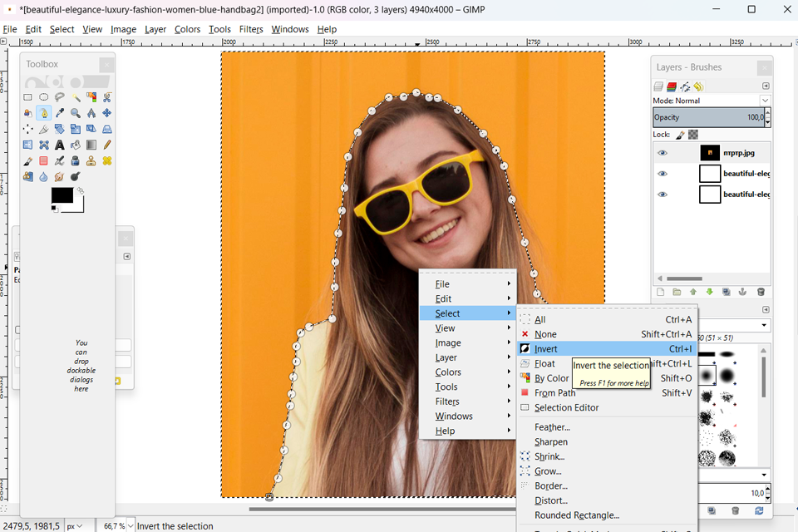
Task: Open Selection Editor from submenu
Action: (607, 407)
